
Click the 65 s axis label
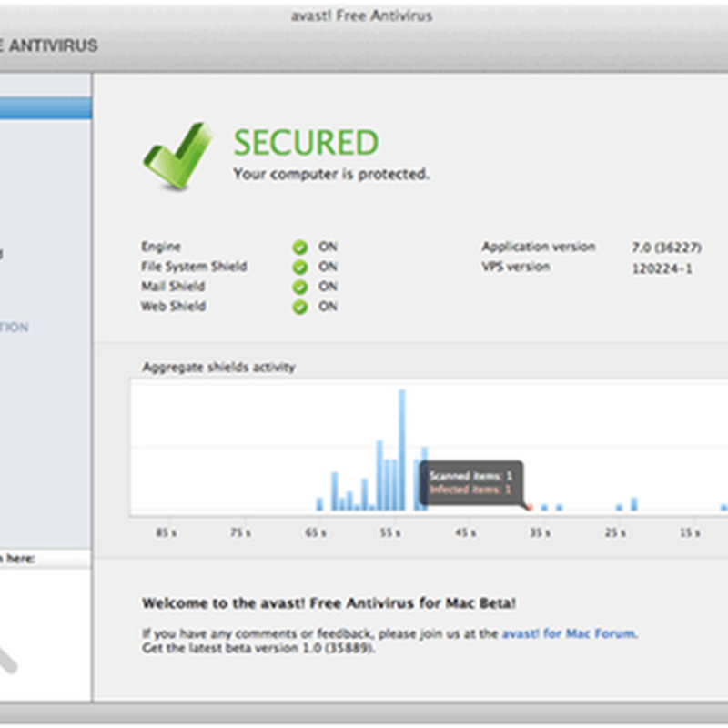316,532
